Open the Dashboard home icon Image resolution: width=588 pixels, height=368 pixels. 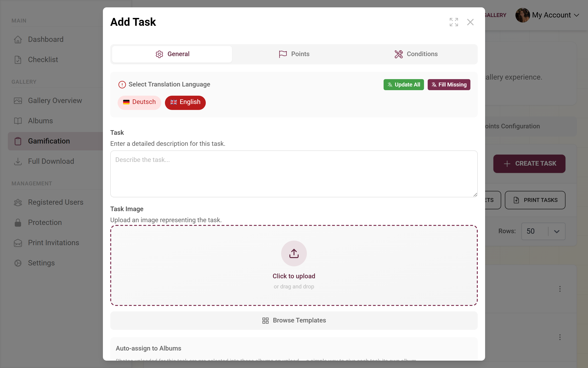pos(18,39)
